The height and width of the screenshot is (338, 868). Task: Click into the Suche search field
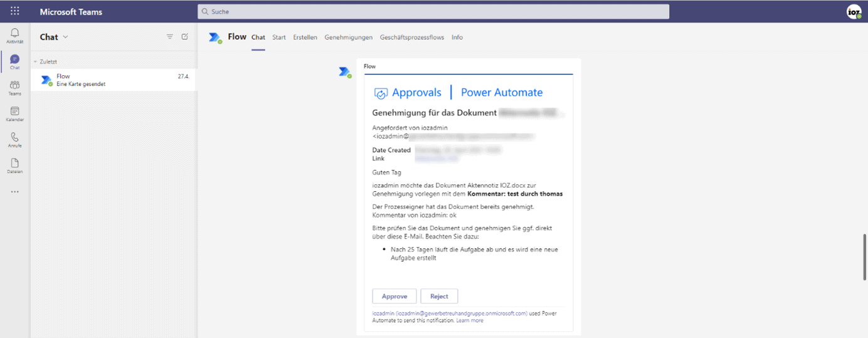(433, 11)
